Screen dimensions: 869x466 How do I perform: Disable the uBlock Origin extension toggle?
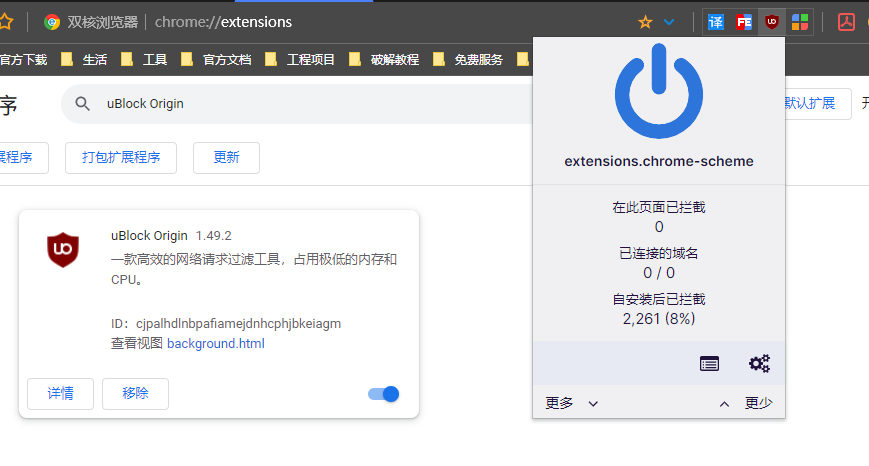[384, 394]
